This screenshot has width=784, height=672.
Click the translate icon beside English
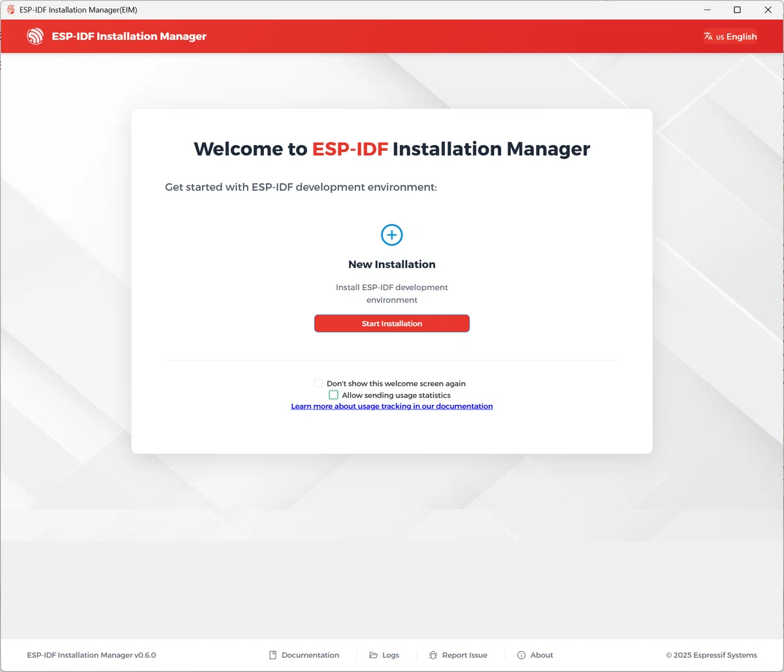pyautogui.click(x=708, y=37)
